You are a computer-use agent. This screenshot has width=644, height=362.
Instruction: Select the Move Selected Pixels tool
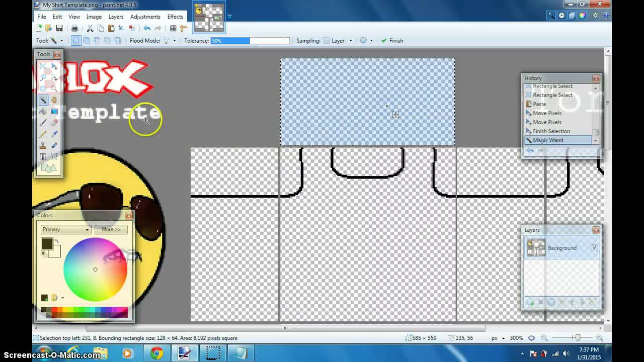54,66
